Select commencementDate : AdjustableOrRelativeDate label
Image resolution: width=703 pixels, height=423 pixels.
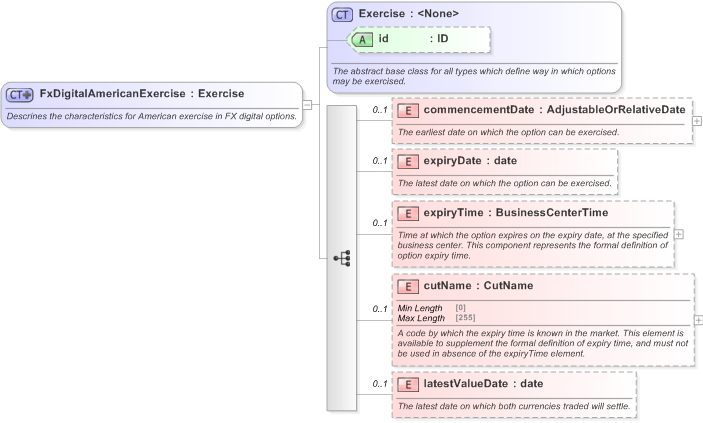point(554,110)
